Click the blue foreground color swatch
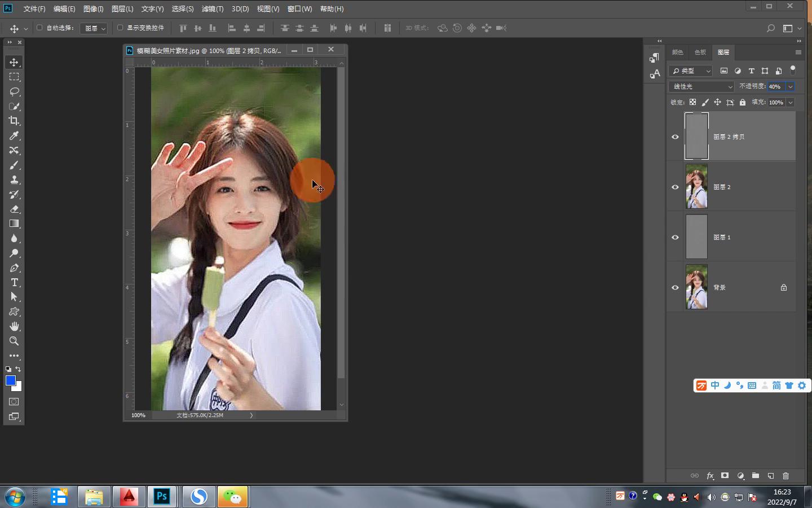Screen dimensions: 812x508 pos(10,380)
